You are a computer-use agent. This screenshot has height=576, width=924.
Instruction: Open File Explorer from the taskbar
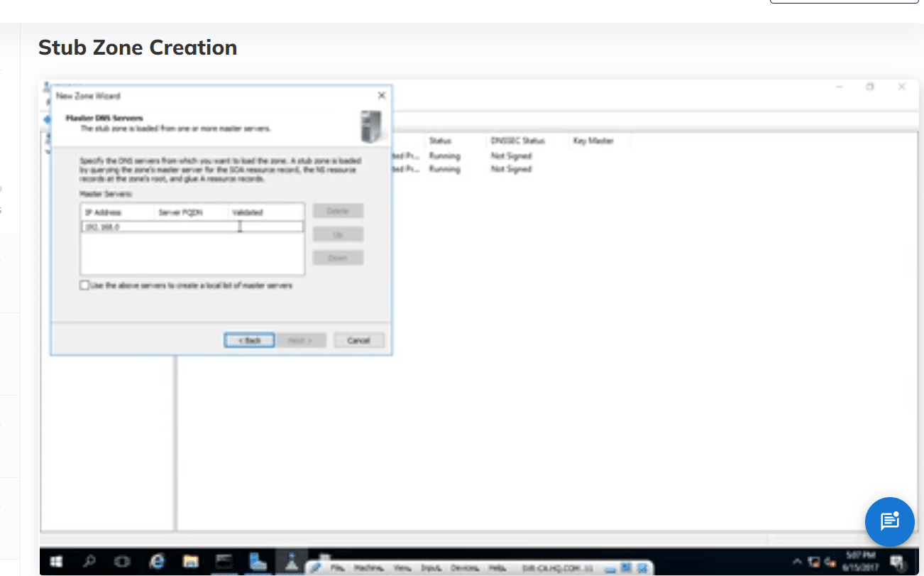pos(190,561)
